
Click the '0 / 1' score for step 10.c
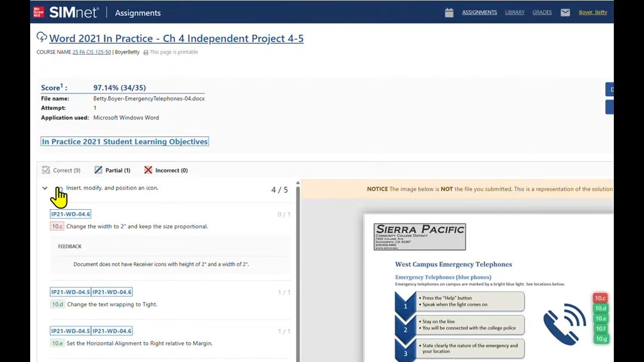(284, 215)
